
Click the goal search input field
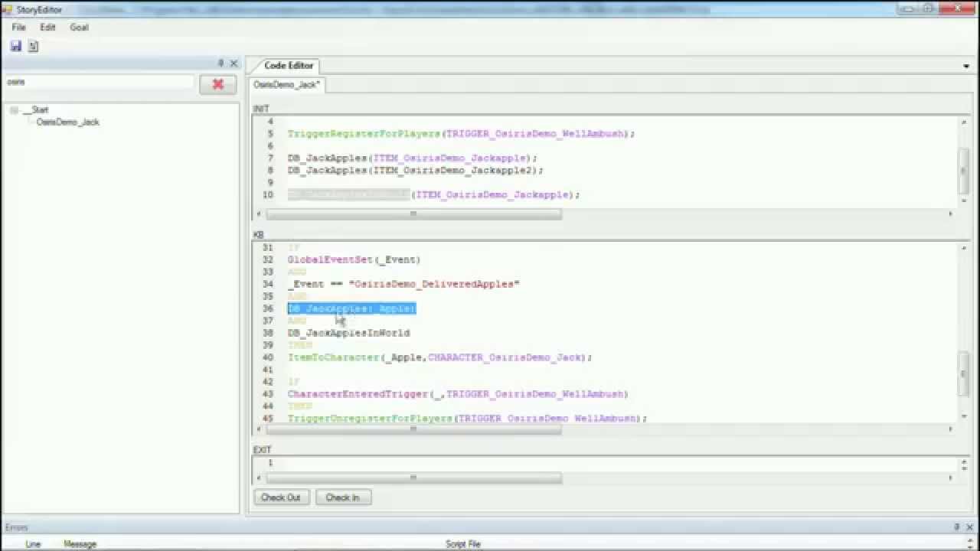(x=100, y=82)
